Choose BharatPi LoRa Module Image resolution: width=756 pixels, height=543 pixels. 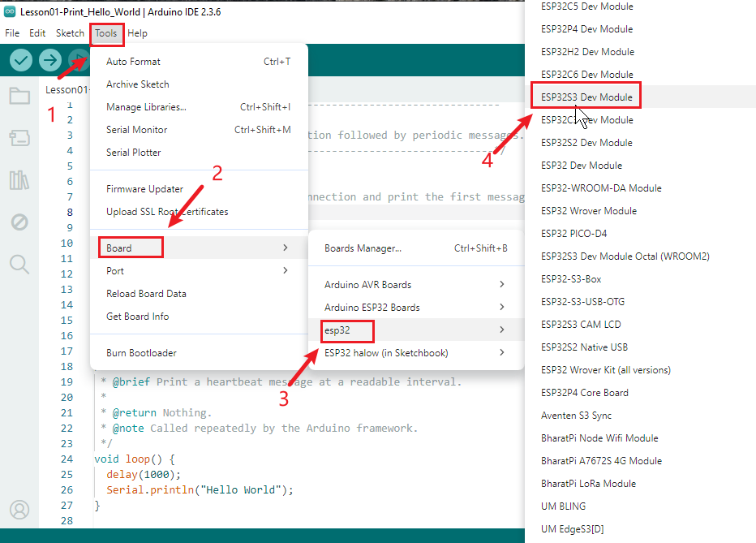coord(640,483)
